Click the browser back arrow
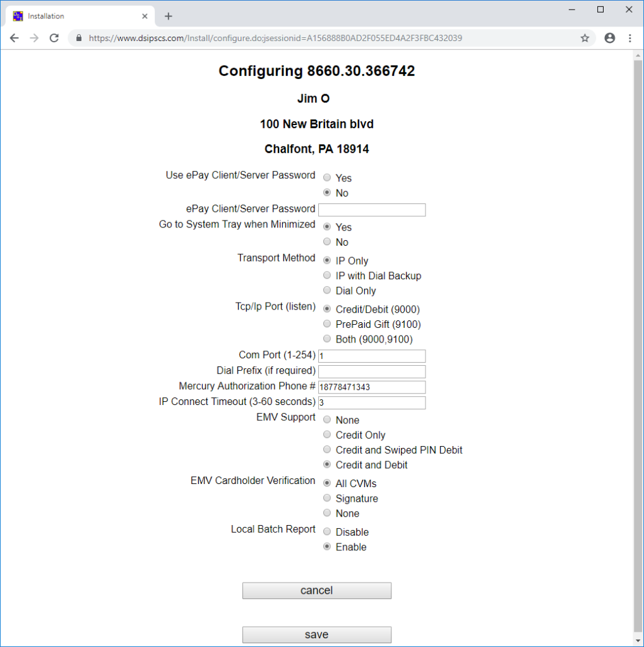Image resolution: width=644 pixels, height=647 pixels. (x=15, y=39)
